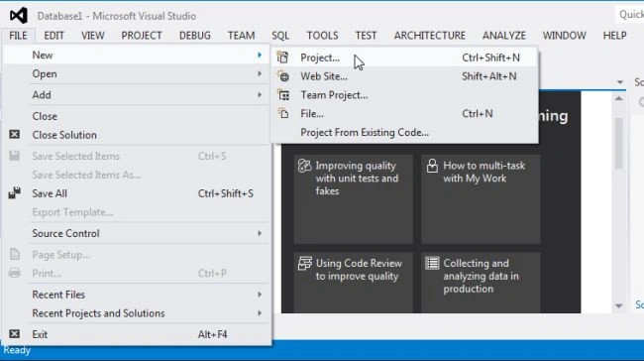Click the Save All disk icon
The width and height of the screenshot is (644, 361).
click(x=15, y=193)
